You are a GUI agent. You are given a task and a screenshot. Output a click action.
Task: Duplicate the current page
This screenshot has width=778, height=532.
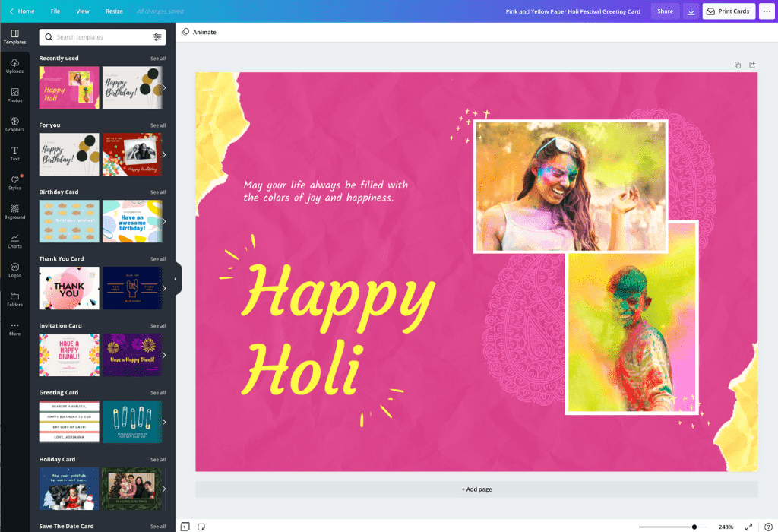[737, 65]
